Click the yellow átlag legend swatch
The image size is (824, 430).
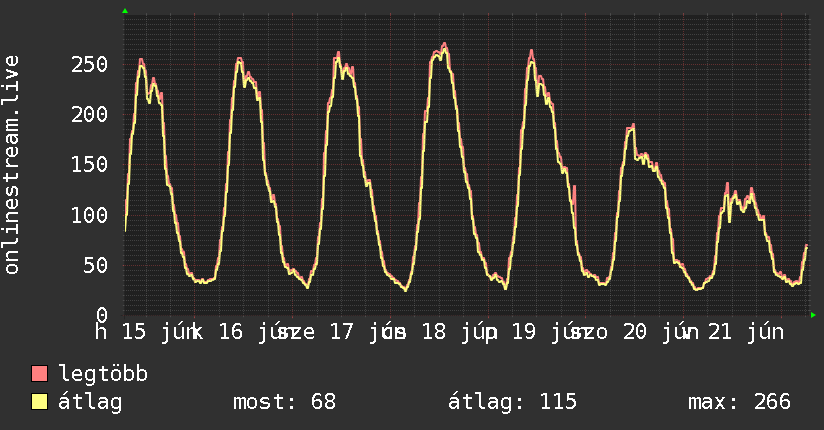[x=39, y=402]
